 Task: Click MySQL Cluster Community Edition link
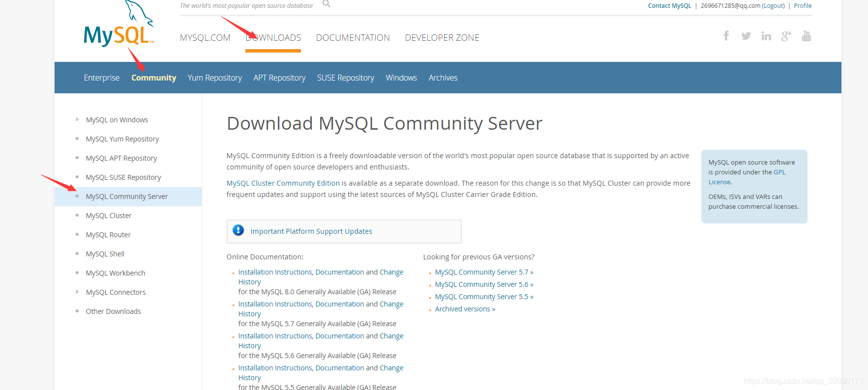(283, 183)
